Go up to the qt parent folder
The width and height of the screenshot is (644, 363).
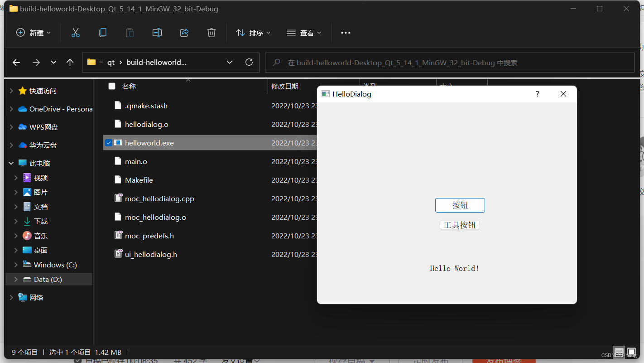coord(70,62)
